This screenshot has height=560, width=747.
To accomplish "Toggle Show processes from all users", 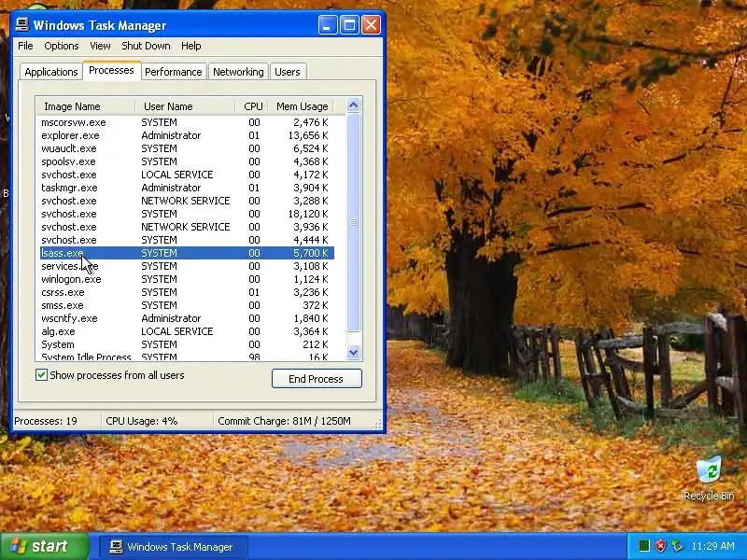I will [x=41, y=375].
